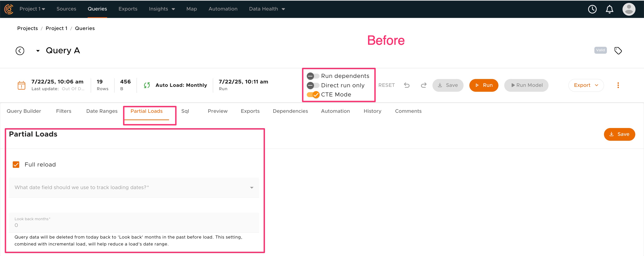
Task: Expand the Data Health menu
Action: tap(267, 9)
